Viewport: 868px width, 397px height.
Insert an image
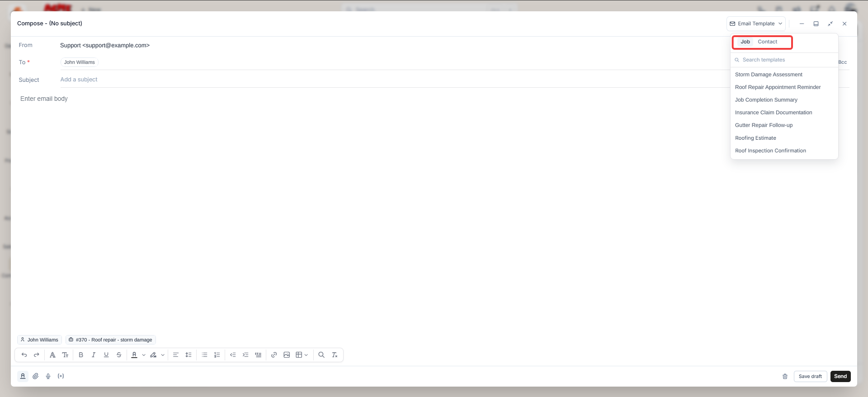pyautogui.click(x=287, y=355)
